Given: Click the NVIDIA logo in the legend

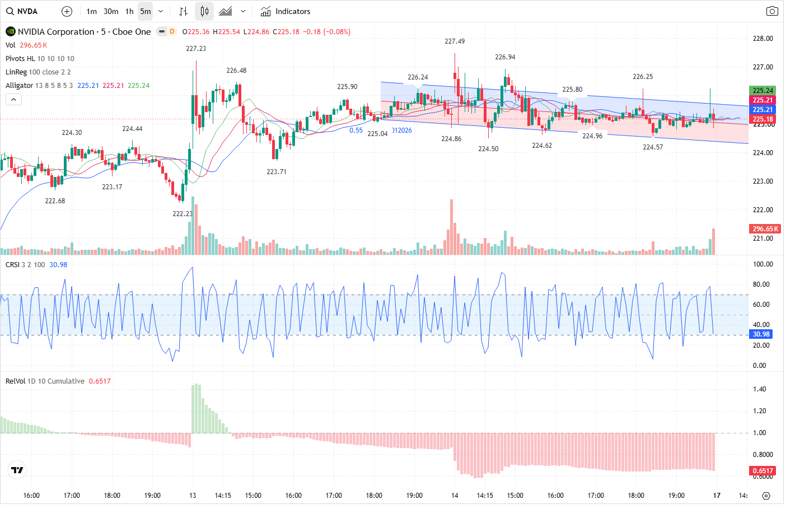Looking at the screenshot, I should pyautogui.click(x=11, y=31).
